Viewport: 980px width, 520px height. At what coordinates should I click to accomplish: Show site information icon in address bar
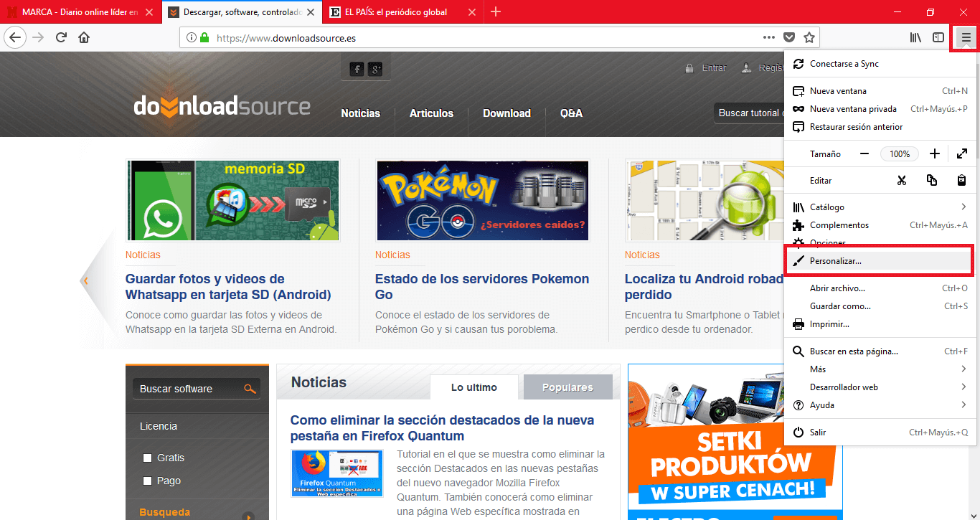tap(192, 37)
